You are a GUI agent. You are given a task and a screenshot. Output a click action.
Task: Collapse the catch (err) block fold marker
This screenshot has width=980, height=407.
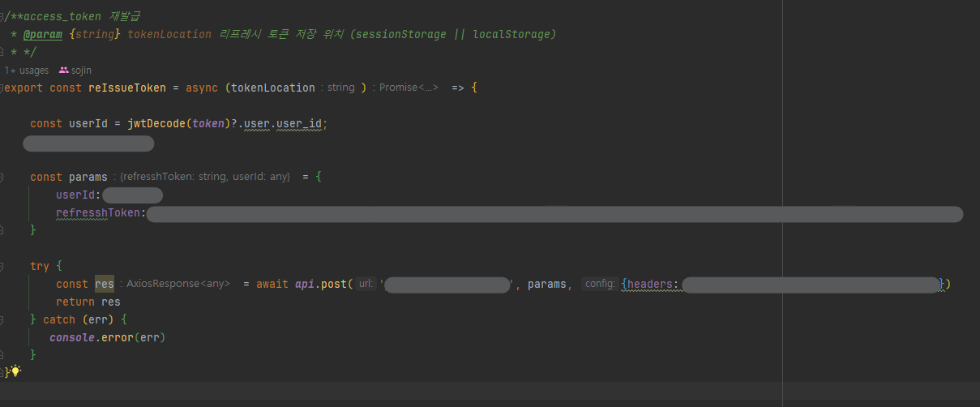2,319
